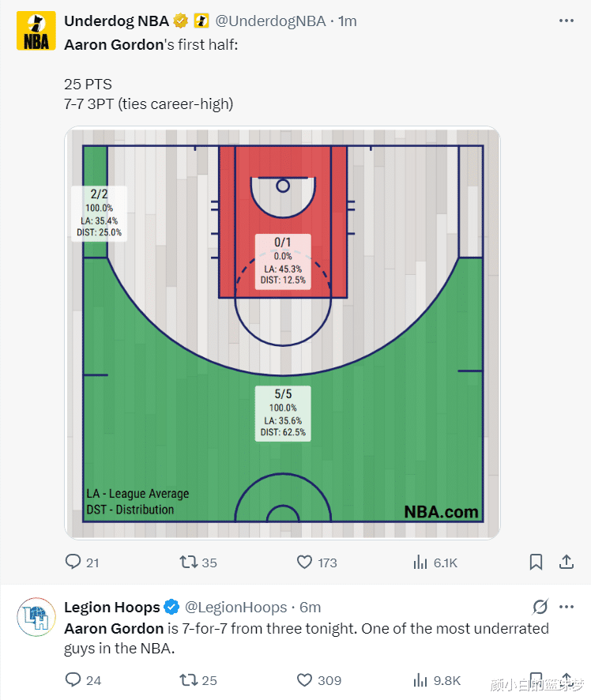Share the Underdog NBA tweet
The height and width of the screenshot is (700, 591).
566,562
